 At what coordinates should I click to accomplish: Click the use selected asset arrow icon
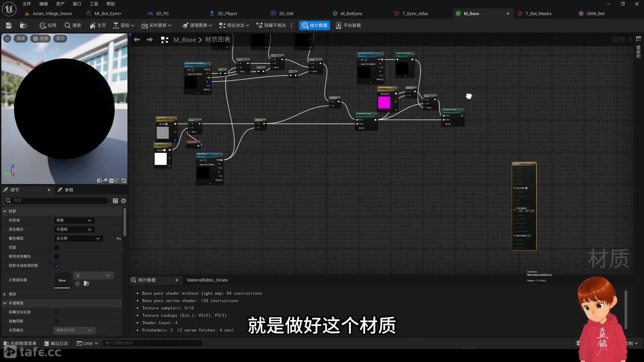point(78,284)
